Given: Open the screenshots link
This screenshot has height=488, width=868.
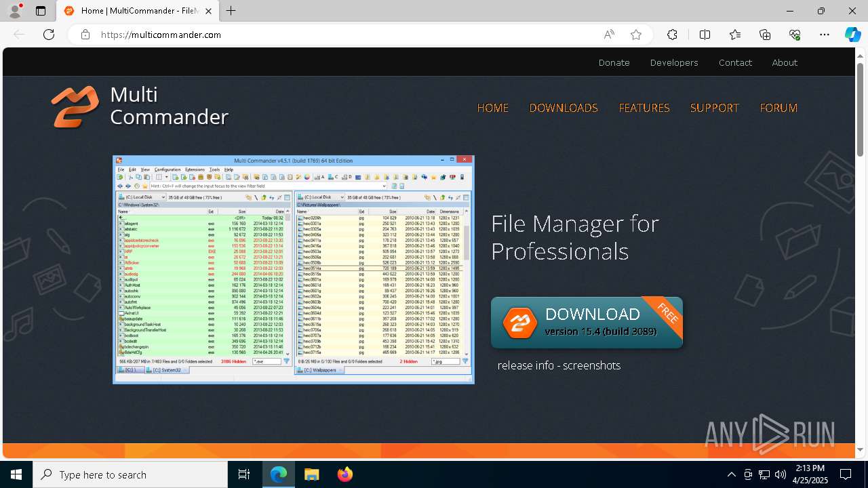Looking at the screenshot, I should tap(591, 365).
